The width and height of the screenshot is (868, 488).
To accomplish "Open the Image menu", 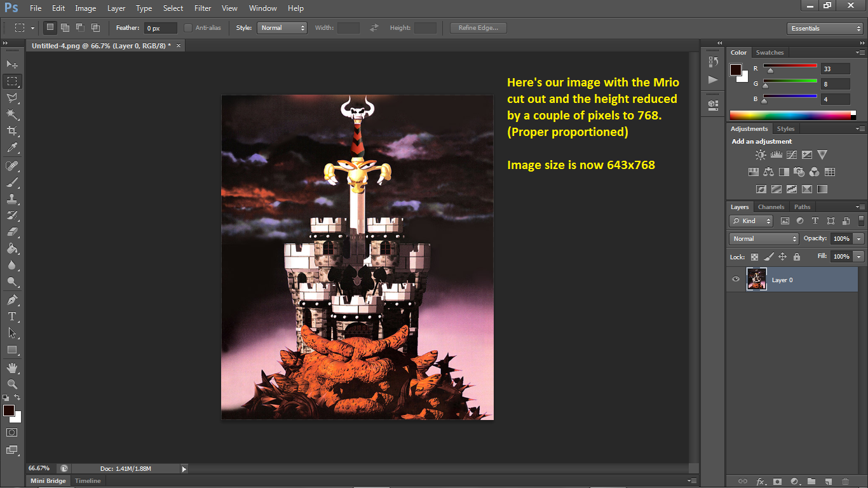I will pyautogui.click(x=86, y=8).
